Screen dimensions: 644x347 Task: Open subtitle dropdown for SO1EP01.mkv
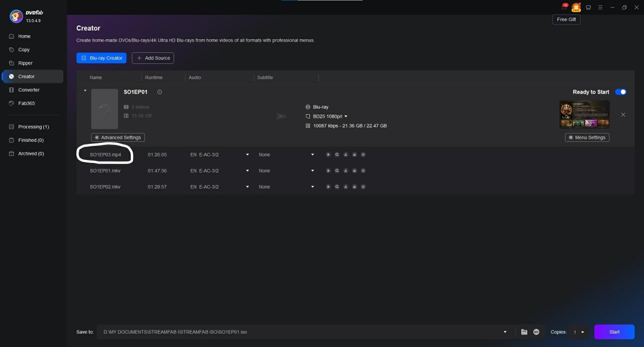[x=312, y=171]
